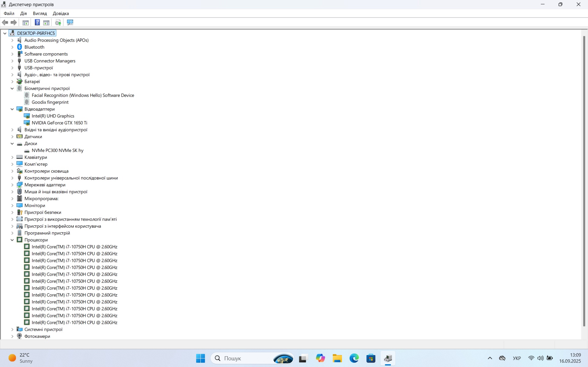Image resolution: width=588 pixels, height=367 pixels.
Task: Expand the USB Connector Managers node
Action: click(x=12, y=61)
